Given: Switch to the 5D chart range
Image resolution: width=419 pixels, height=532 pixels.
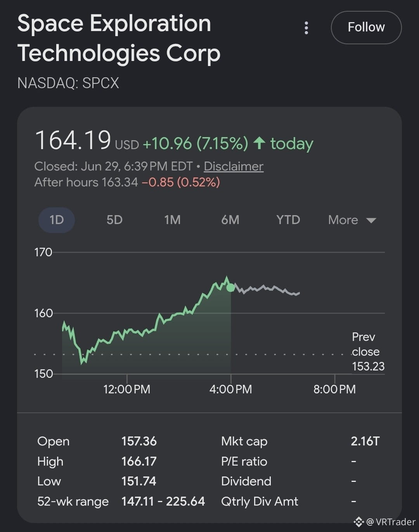Looking at the screenshot, I should (114, 220).
